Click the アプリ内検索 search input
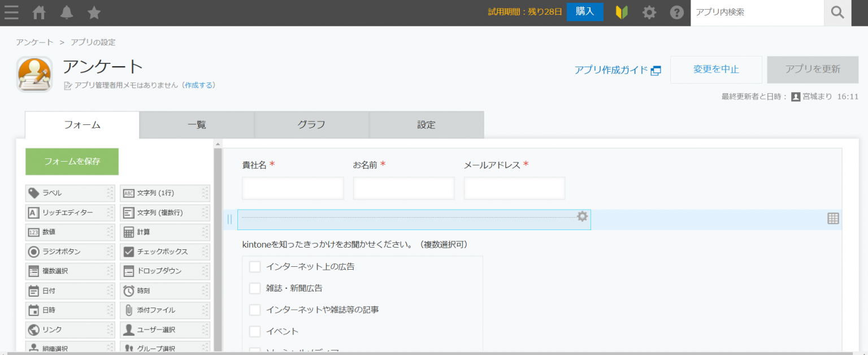 757,12
